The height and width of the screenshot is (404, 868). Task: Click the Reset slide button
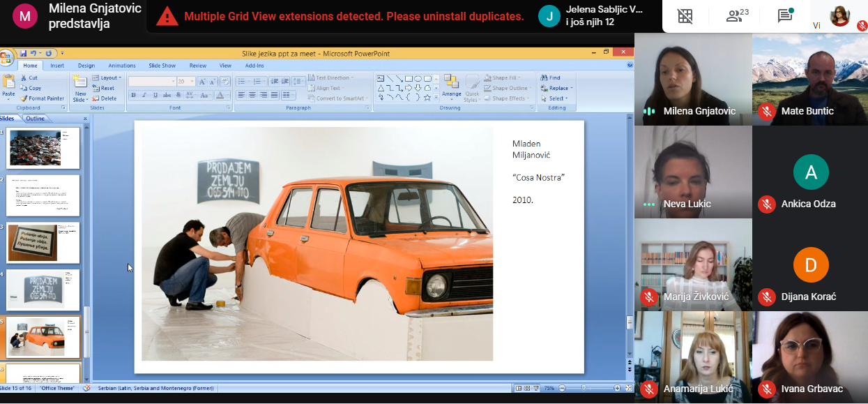(103, 89)
